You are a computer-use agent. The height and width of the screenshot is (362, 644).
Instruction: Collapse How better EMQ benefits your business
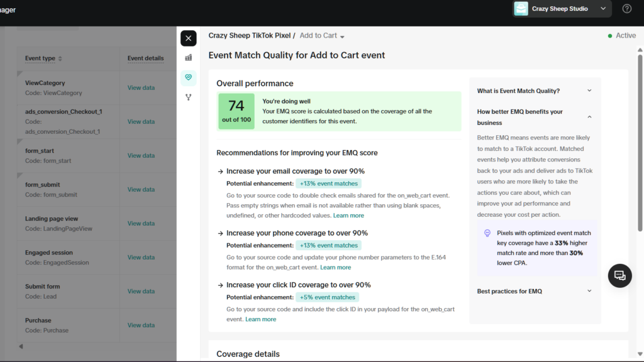[589, 117]
